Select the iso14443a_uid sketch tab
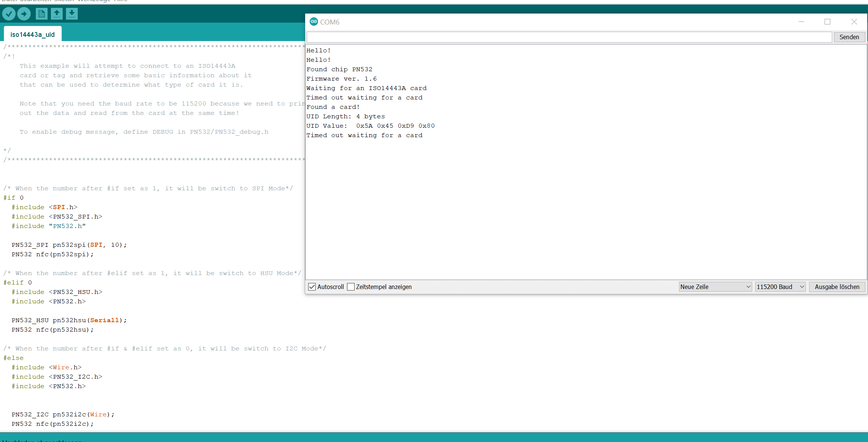This screenshot has height=442, width=868. point(32,34)
